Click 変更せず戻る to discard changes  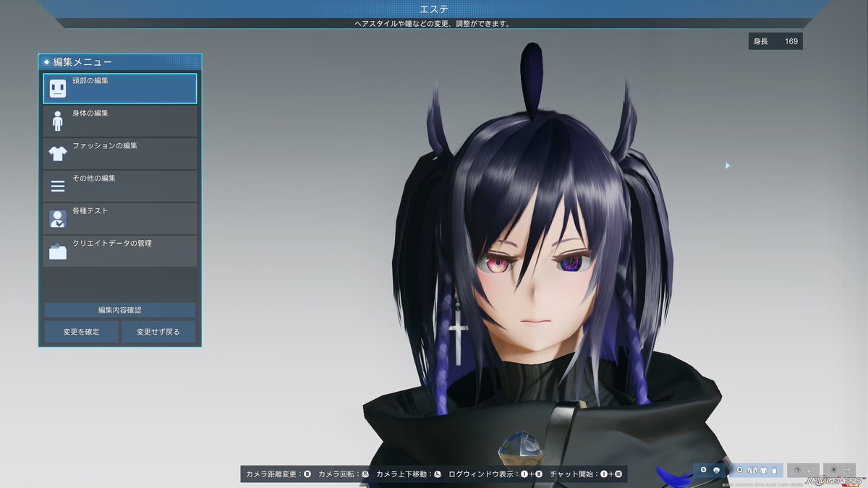158,332
